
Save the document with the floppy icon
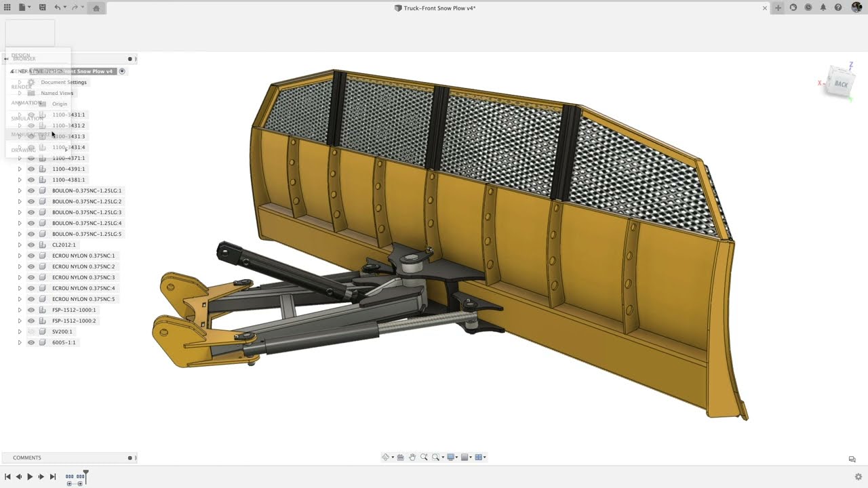coord(42,7)
